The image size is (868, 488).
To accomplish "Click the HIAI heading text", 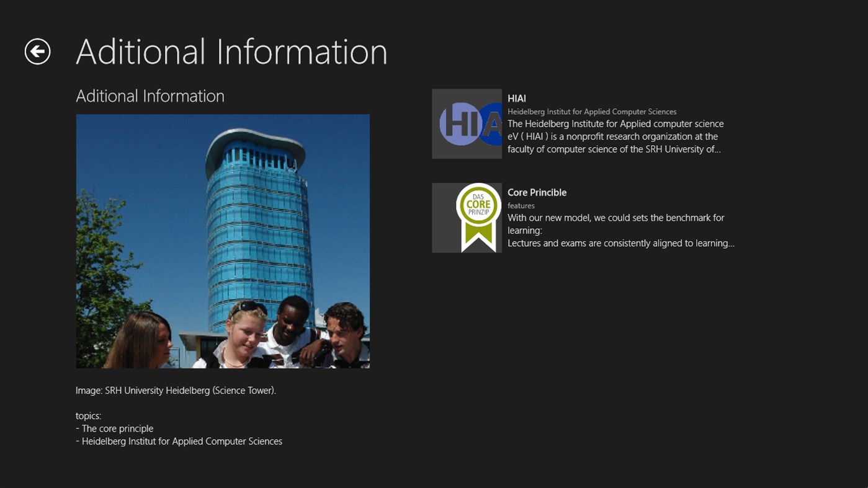I will [x=516, y=98].
